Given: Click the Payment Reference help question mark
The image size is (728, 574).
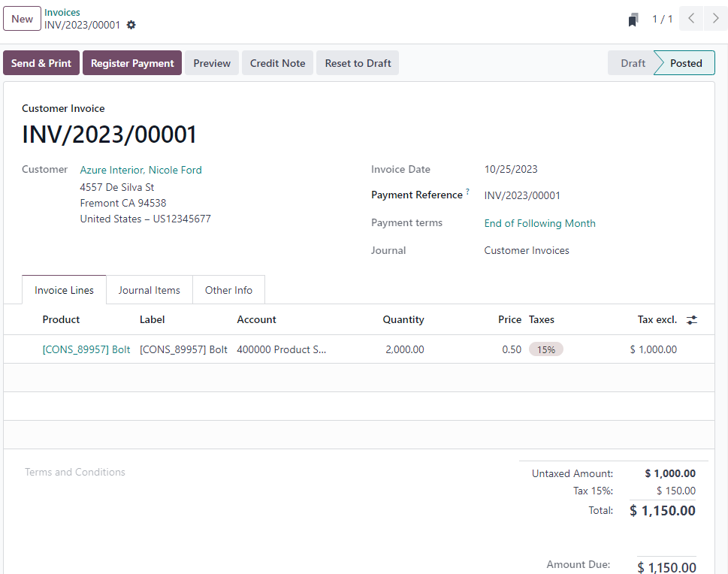Looking at the screenshot, I should click(x=467, y=192).
